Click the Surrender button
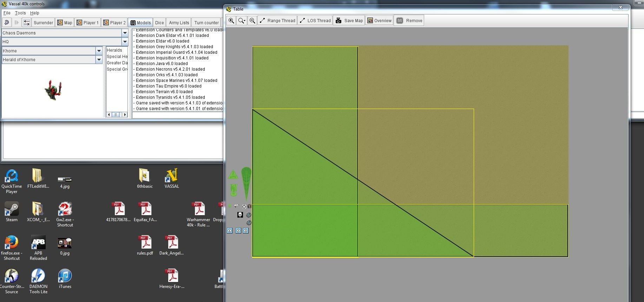Image resolution: width=644 pixels, height=302 pixels. [43, 23]
